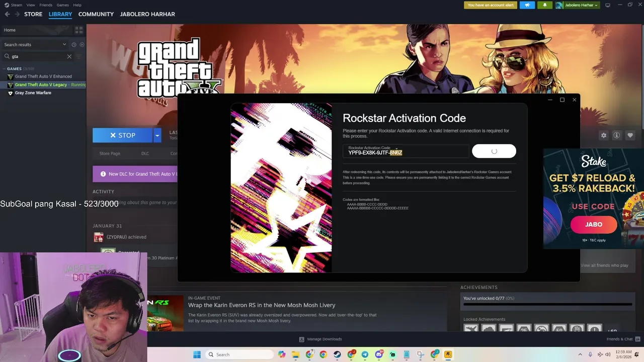This screenshot has height=362, width=644.
Task: Open the Friends menu
Action: click(46, 5)
